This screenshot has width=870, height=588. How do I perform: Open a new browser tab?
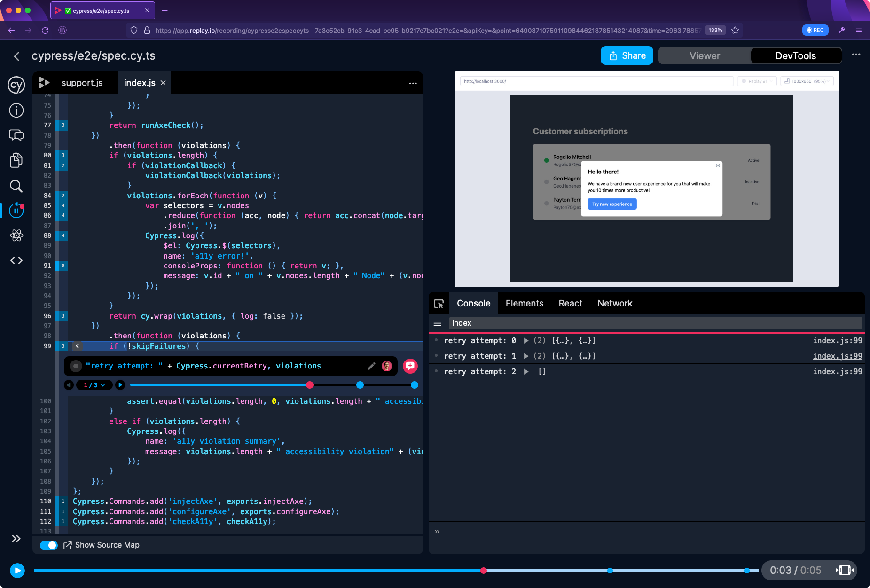click(165, 10)
